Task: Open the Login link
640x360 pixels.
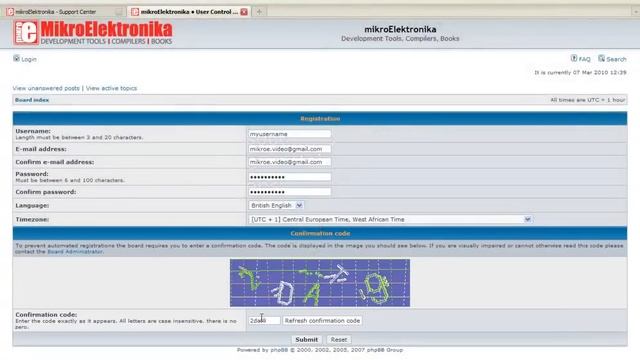Action: [29, 59]
